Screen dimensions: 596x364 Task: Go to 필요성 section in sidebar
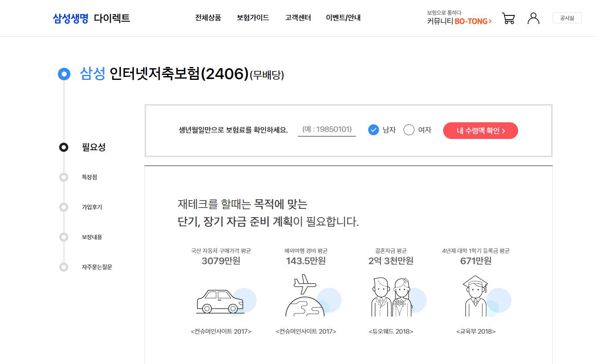pyautogui.click(x=94, y=147)
